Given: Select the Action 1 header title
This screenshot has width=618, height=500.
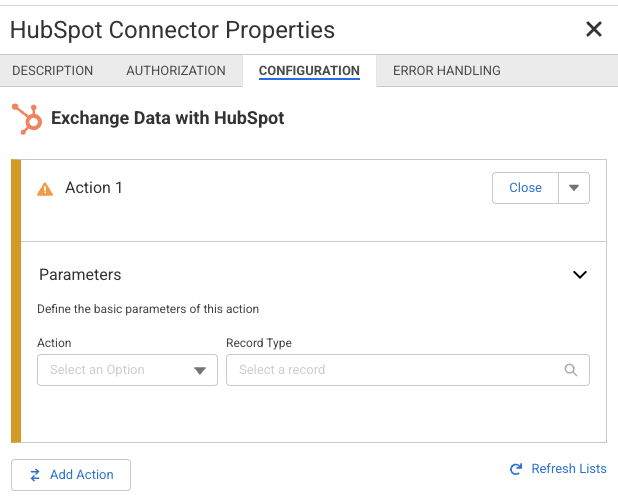Looking at the screenshot, I should tap(94, 188).
